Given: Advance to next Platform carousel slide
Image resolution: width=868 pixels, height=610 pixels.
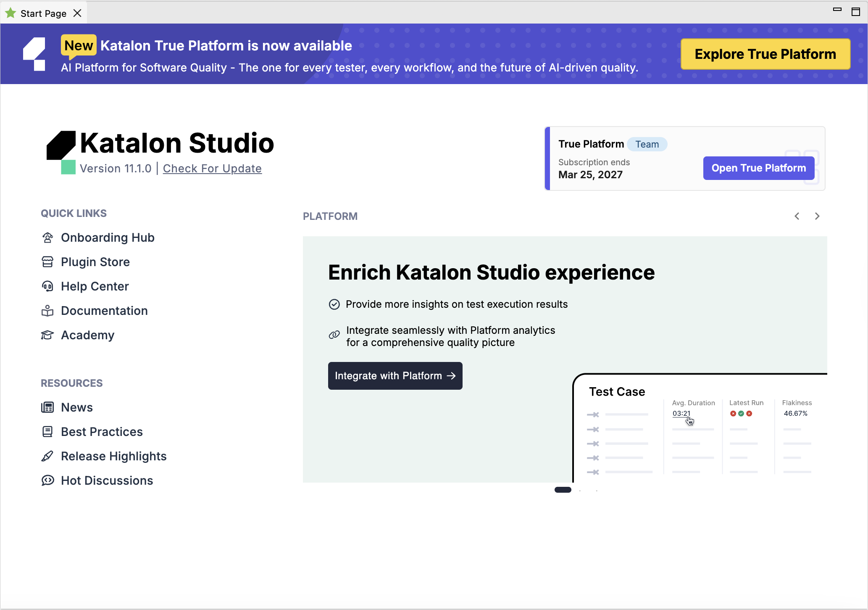Looking at the screenshot, I should click(817, 216).
